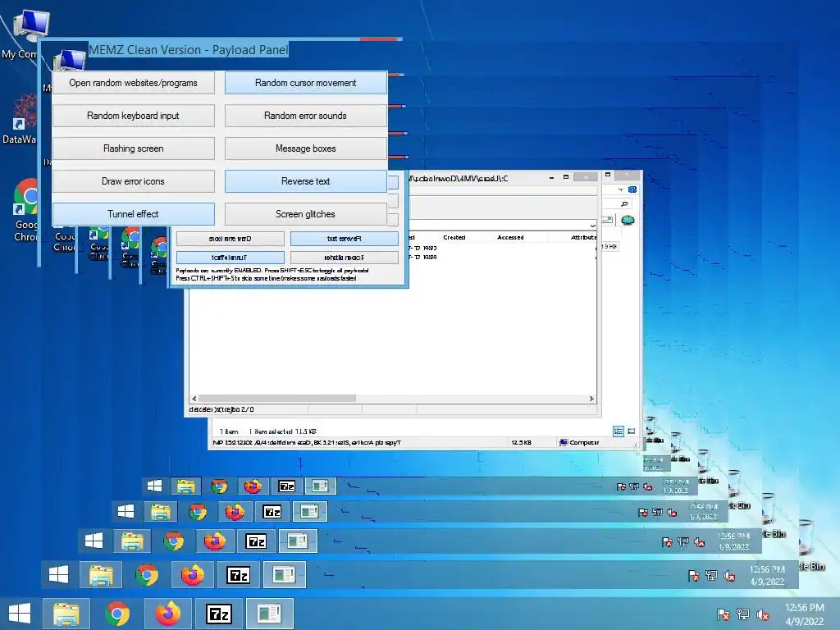
Task: Switch Explorer to the large icons view icon
Action: point(631,431)
